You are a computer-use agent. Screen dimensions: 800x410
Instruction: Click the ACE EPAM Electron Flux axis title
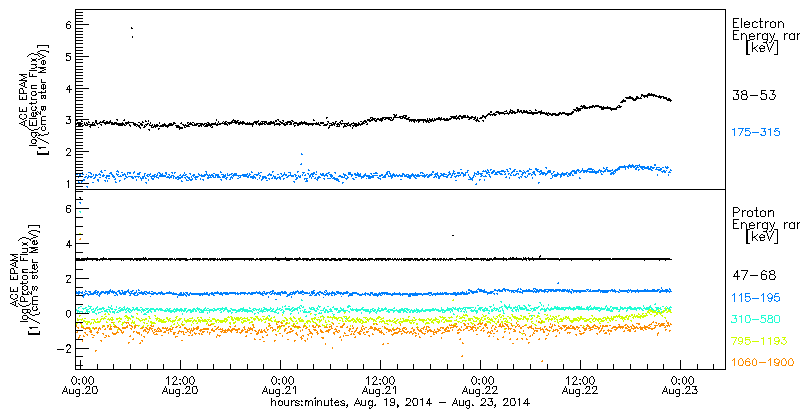[34, 98]
